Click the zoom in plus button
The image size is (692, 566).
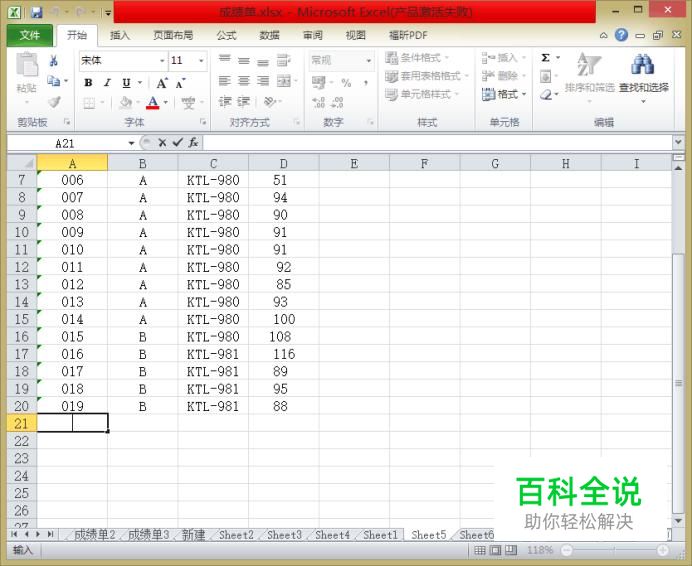[x=662, y=550]
